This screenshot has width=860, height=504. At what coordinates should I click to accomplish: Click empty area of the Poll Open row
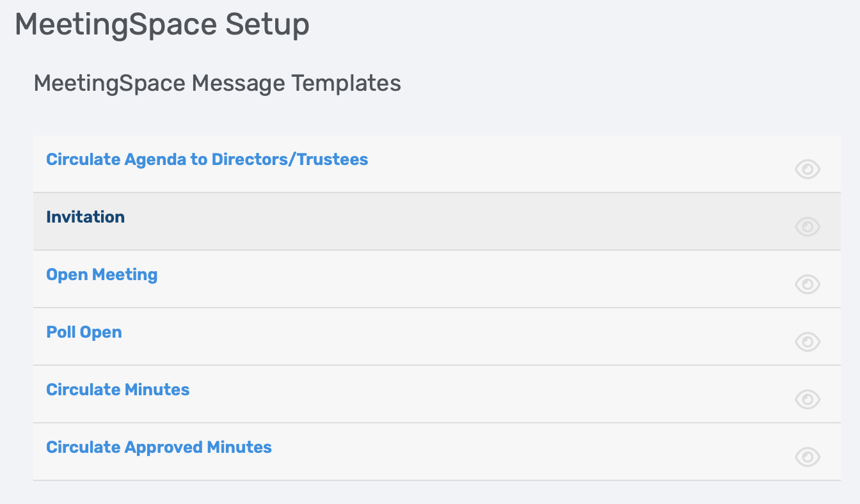[x=448, y=336]
